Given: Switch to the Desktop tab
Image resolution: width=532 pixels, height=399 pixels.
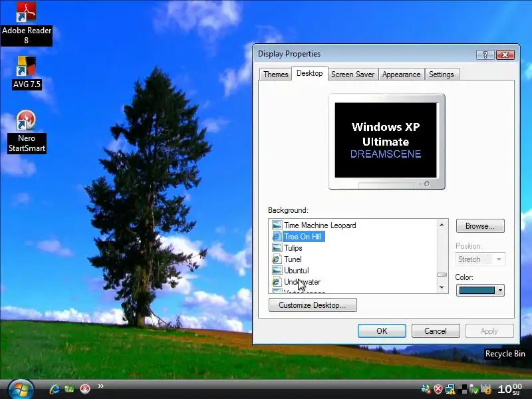Looking at the screenshot, I should coord(309,73).
